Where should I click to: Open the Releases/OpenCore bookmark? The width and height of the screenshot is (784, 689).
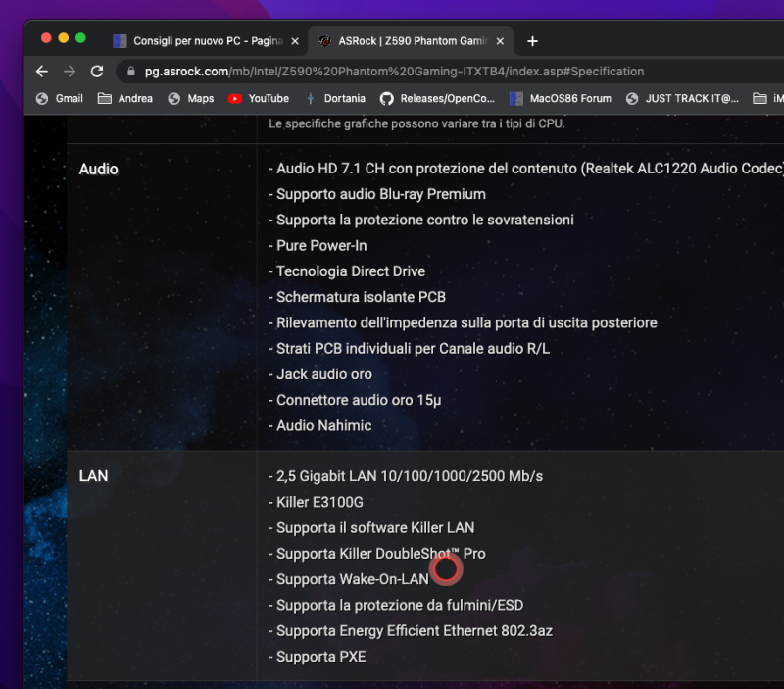[x=437, y=98]
